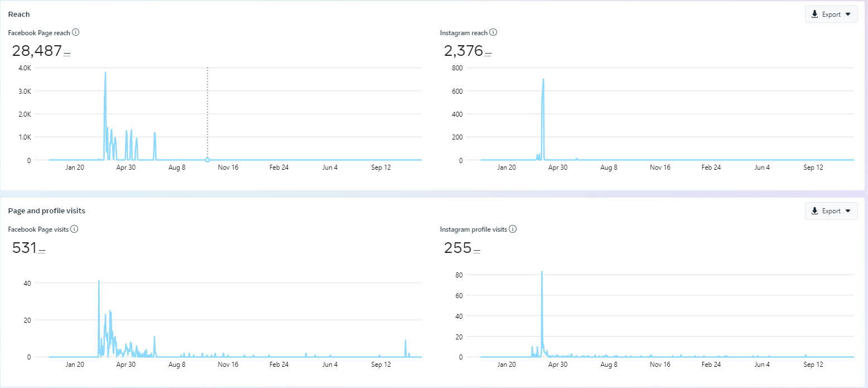Click the Page and profile visits heading

46,211
